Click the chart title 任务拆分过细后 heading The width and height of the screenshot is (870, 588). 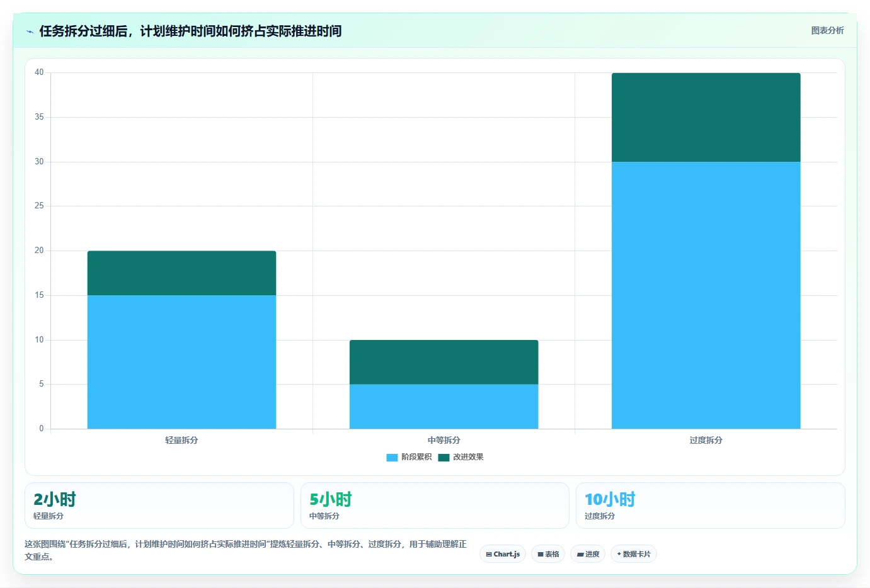tap(190, 31)
